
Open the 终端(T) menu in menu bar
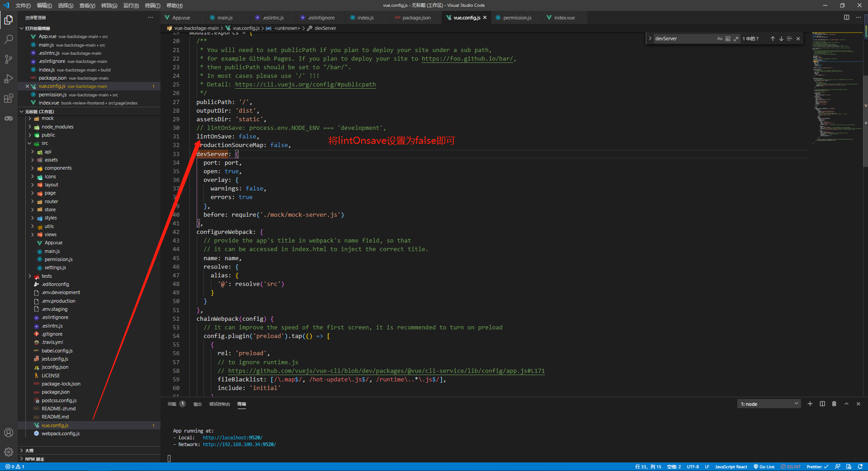152,5
